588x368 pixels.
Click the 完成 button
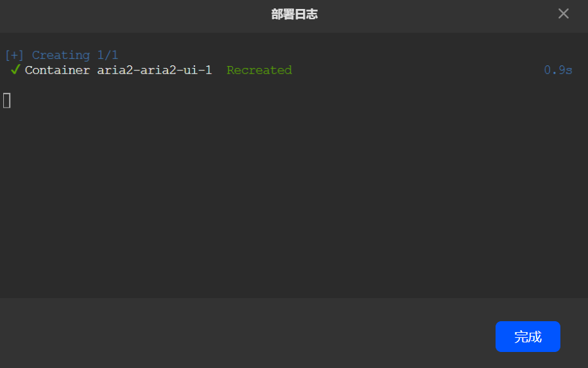[x=528, y=337]
